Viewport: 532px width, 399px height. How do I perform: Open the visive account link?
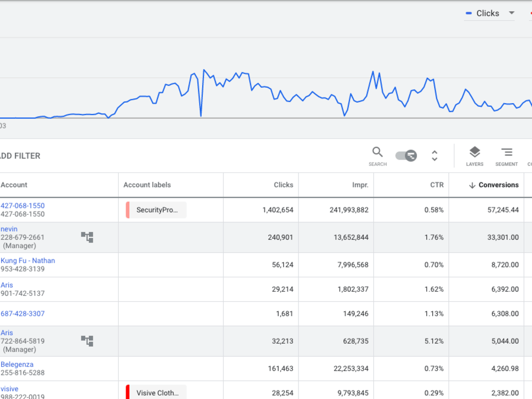point(10,389)
